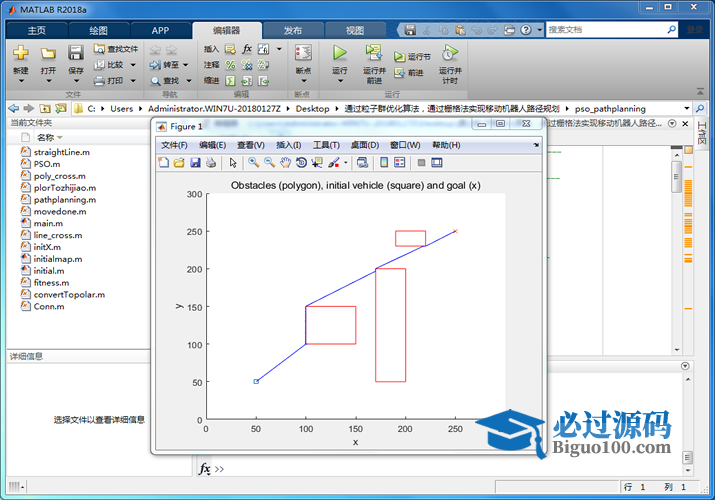Select PSO.m in the file list
The height and width of the screenshot is (500, 715).
tap(47, 164)
